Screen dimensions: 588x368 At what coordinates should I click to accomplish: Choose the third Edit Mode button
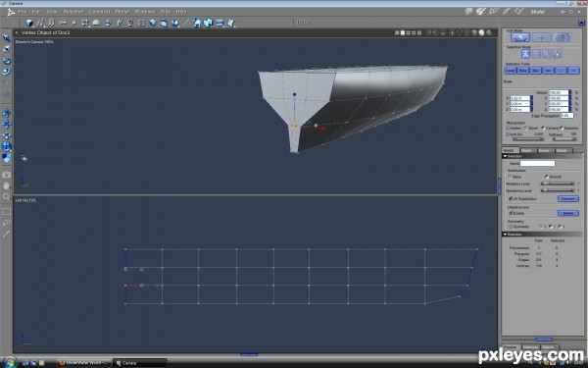(x=563, y=37)
